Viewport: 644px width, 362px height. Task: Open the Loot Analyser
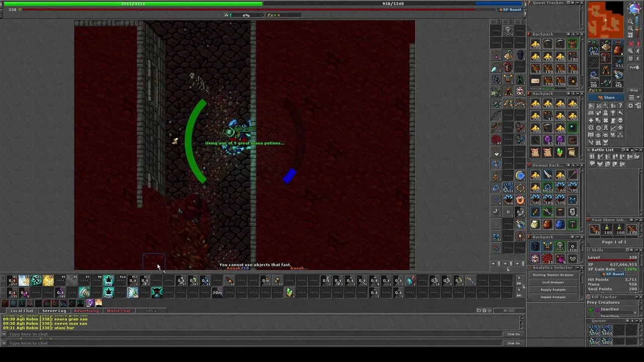click(x=553, y=282)
